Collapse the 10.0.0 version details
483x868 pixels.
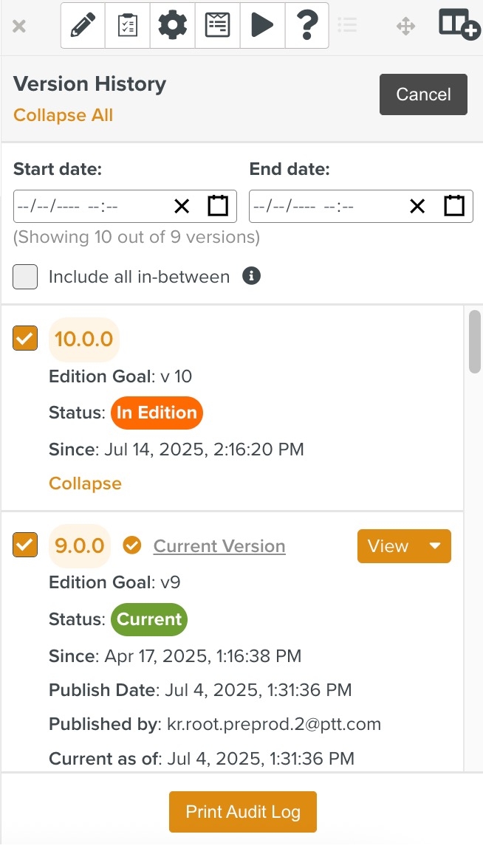click(85, 483)
